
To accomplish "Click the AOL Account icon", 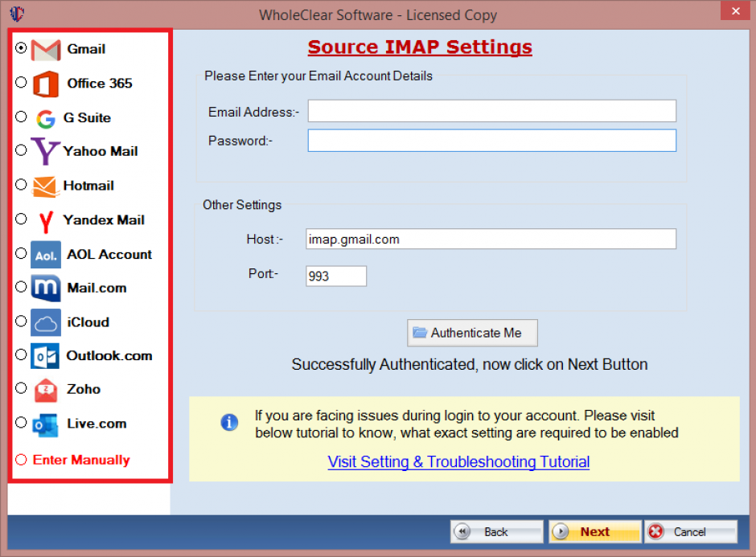I will (x=45, y=254).
